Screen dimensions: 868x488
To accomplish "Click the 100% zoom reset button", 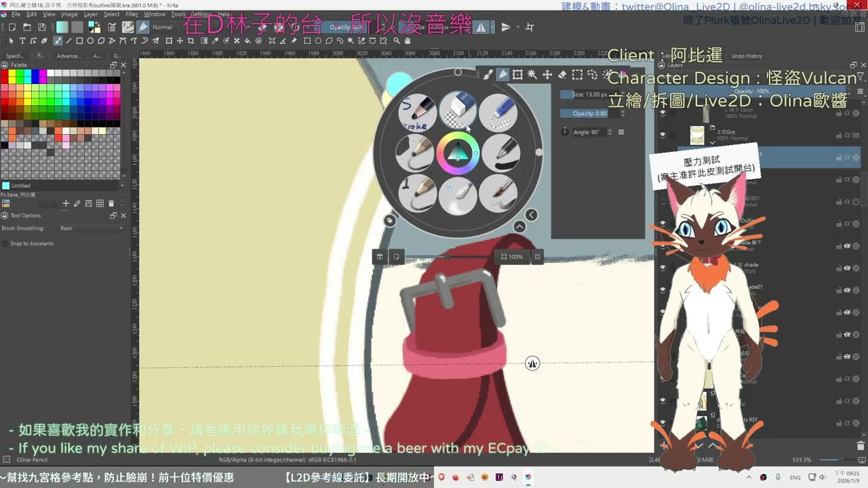I will click(x=512, y=257).
